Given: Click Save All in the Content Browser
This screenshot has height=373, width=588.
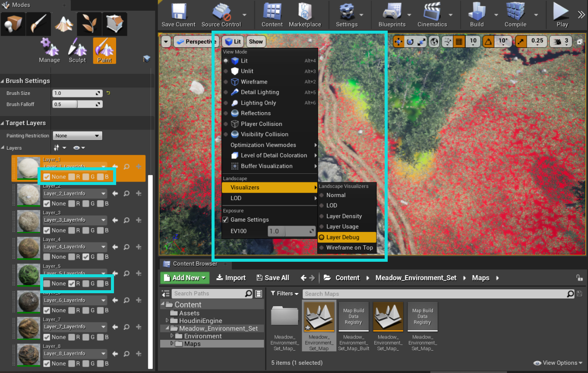Looking at the screenshot, I should [273, 278].
